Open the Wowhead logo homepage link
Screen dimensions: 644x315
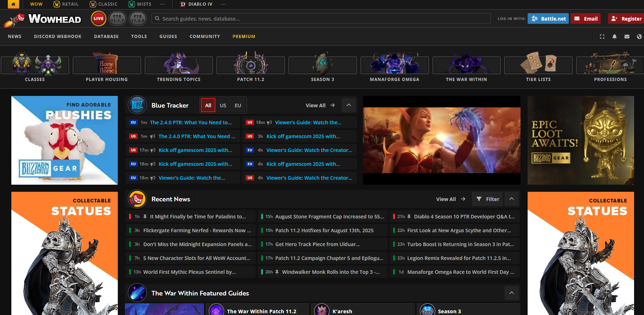click(x=43, y=19)
